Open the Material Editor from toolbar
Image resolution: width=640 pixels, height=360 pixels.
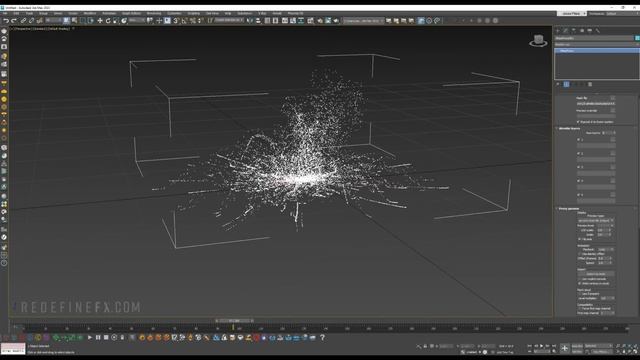pos(311,20)
